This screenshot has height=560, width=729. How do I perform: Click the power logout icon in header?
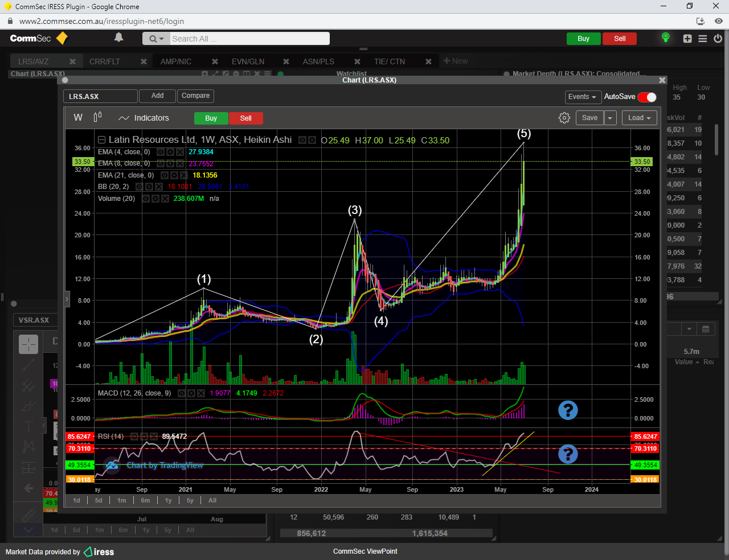(718, 39)
